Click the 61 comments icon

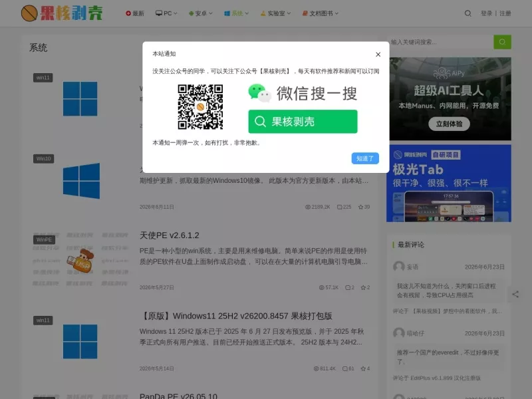coord(345,368)
